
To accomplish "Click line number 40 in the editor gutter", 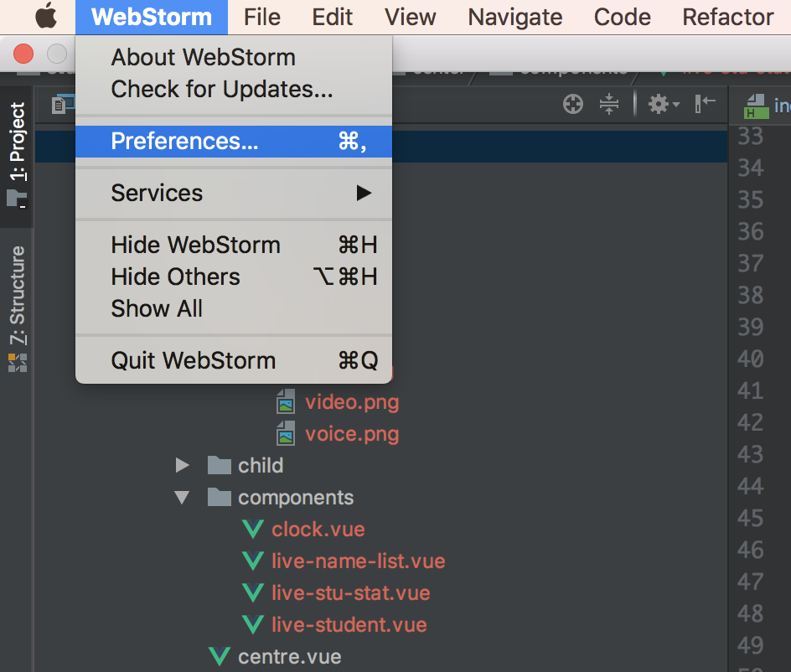I will 750,359.
